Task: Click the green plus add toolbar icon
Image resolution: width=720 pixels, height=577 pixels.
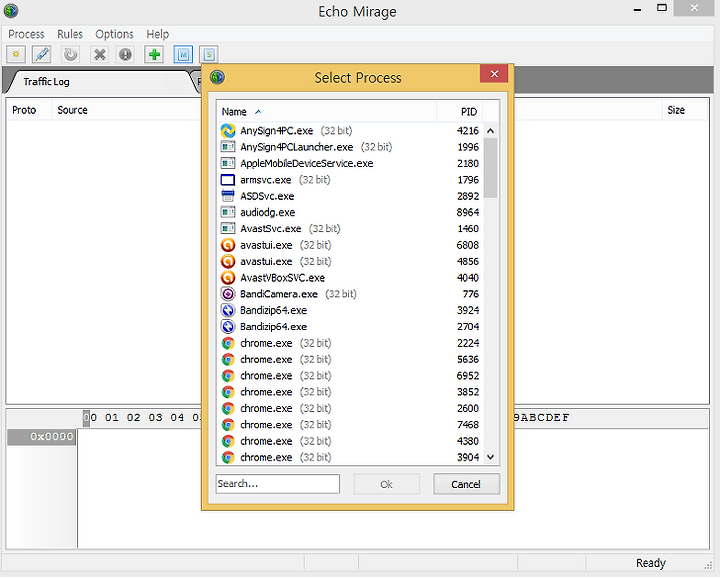Action: click(154, 55)
